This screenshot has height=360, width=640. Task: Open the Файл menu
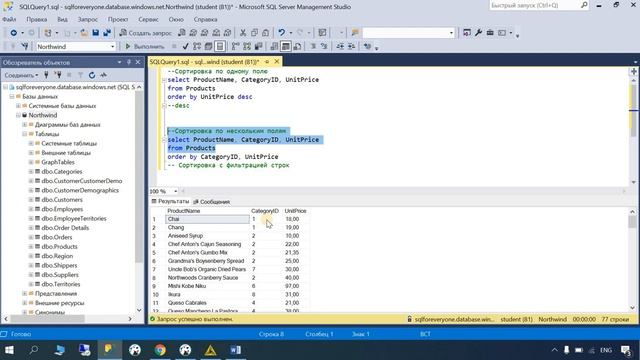9,19
